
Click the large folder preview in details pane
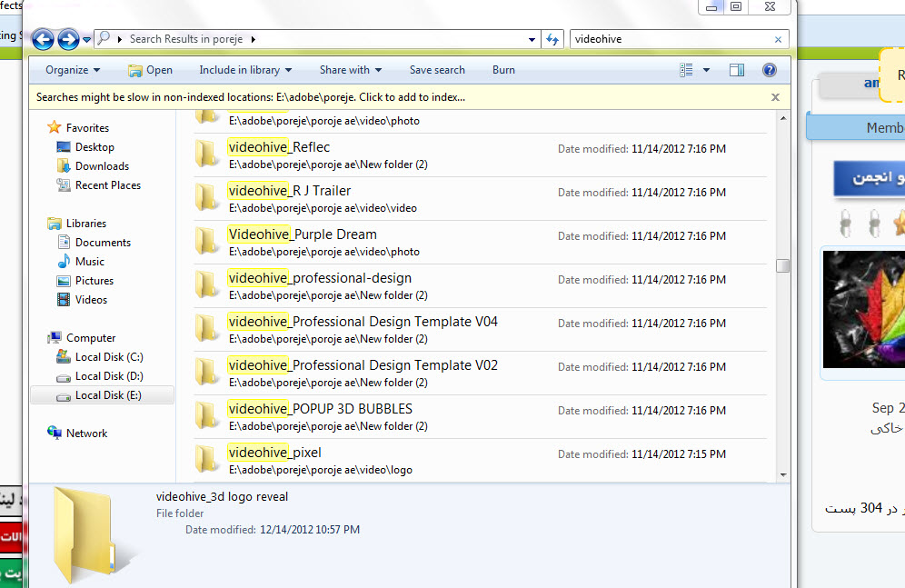click(x=88, y=535)
